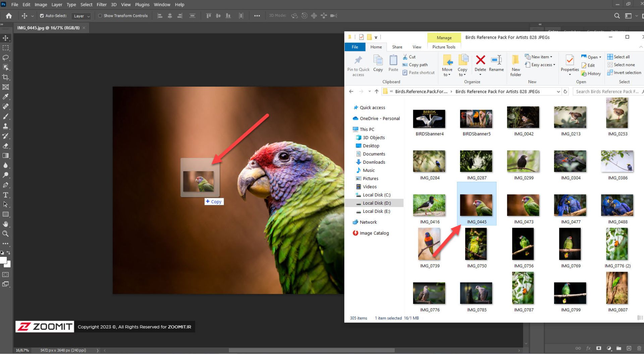Enable Show Transform Controls checkbox
The width and height of the screenshot is (644, 354).
[100, 16]
